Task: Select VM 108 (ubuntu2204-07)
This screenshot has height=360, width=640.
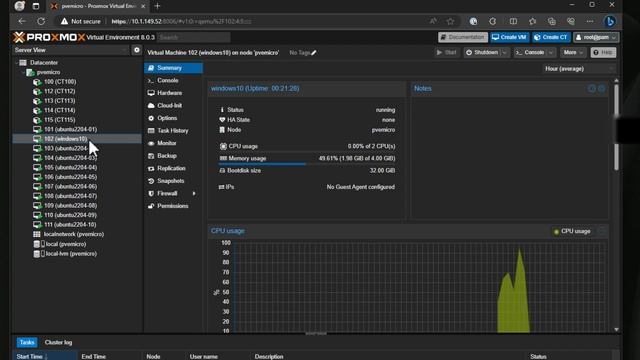Action: click(70, 196)
